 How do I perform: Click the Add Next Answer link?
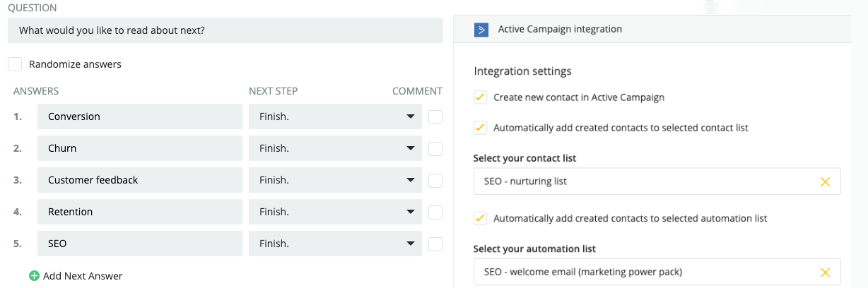coord(83,276)
